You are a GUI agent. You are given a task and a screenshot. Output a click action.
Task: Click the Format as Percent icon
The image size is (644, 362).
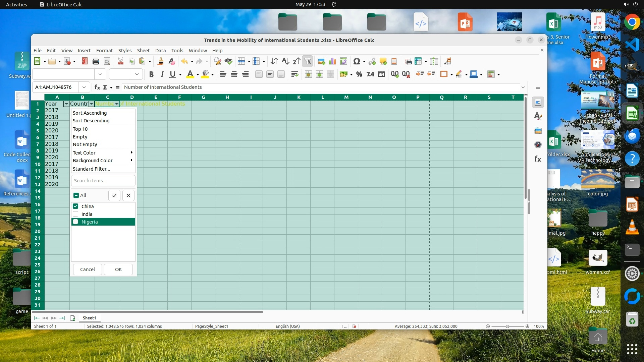(359, 74)
